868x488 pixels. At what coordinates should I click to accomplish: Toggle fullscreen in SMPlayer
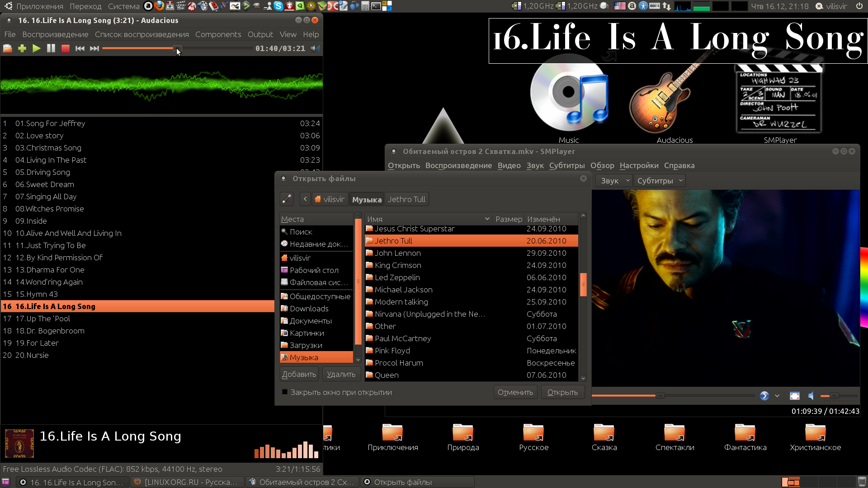[794, 396]
